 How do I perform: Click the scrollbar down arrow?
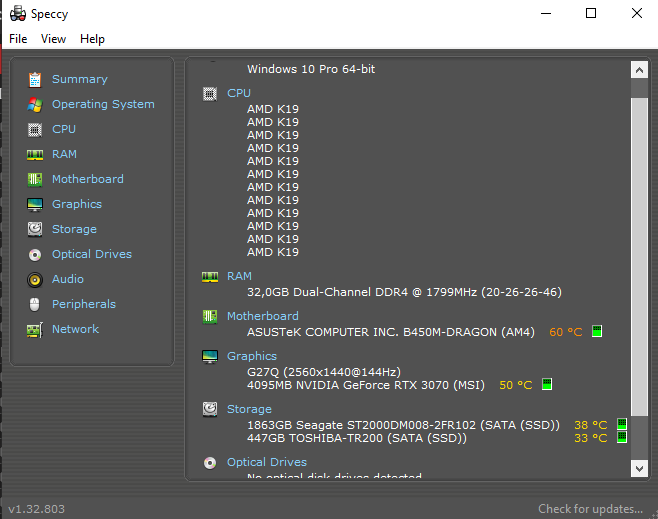(x=639, y=469)
